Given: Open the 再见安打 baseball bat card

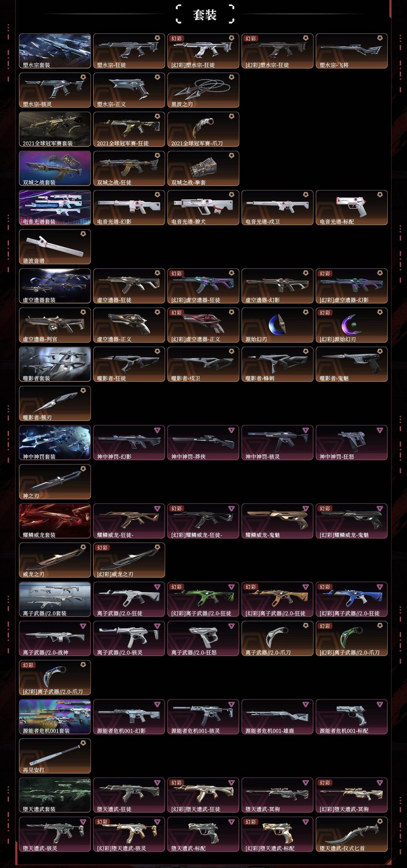Looking at the screenshot, I should [55, 755].
